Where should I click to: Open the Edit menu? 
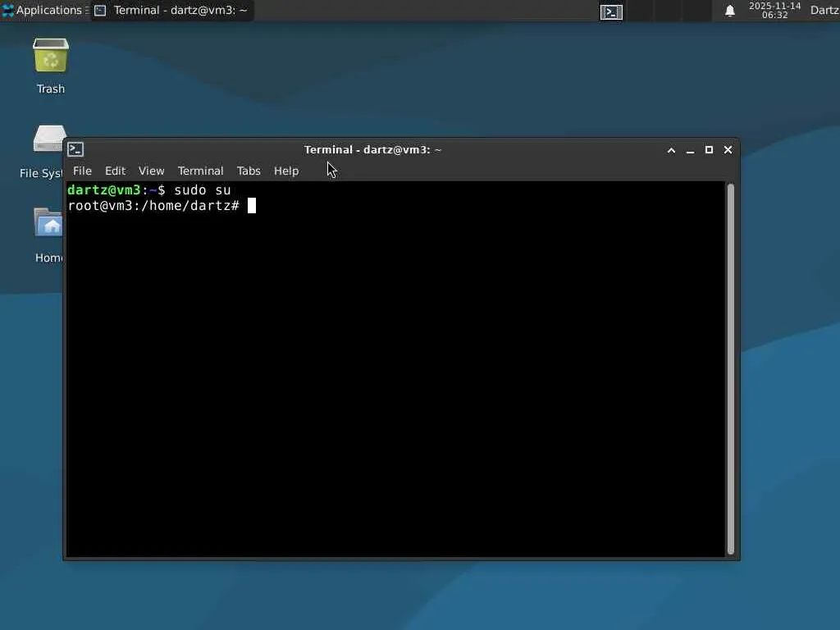tap(115, 171)
